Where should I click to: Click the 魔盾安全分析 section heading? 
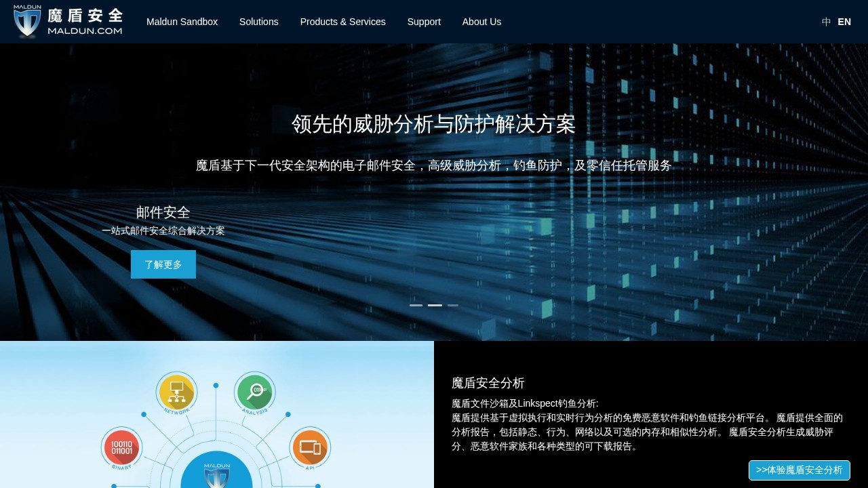pyautogui.click(x=488, y=383)
